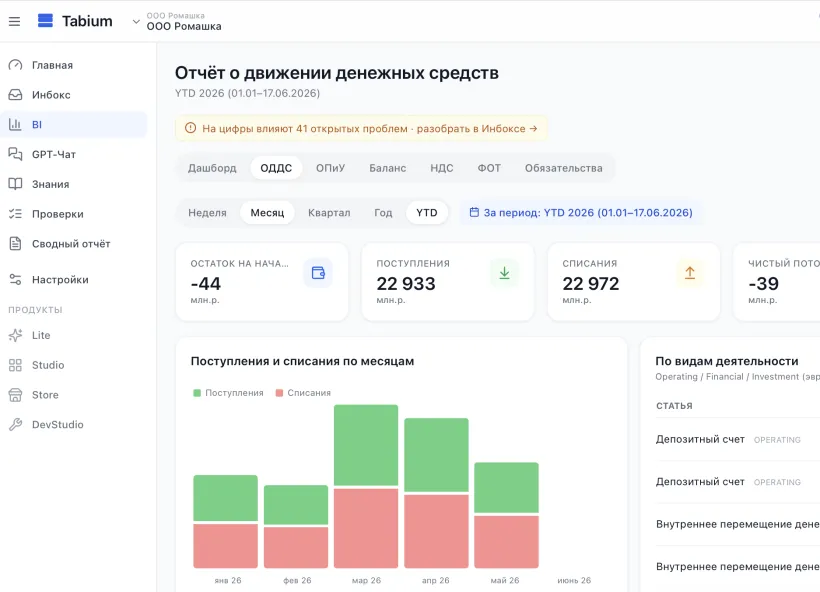This screenshot has width=820, height=592.
Task: Click the Списания 22 972 value
Action: tap(591, 283)
